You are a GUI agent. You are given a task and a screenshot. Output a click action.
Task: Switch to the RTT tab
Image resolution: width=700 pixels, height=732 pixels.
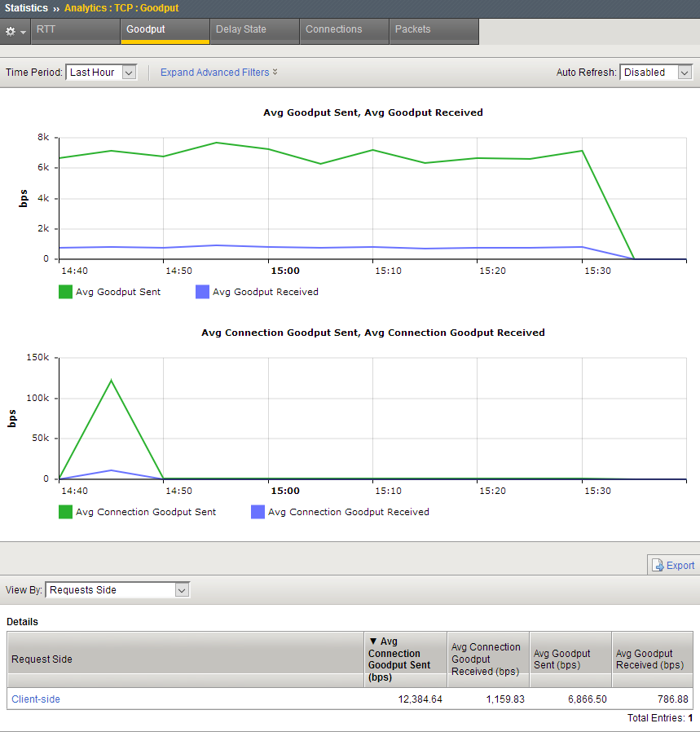click(x=76, y=29)
